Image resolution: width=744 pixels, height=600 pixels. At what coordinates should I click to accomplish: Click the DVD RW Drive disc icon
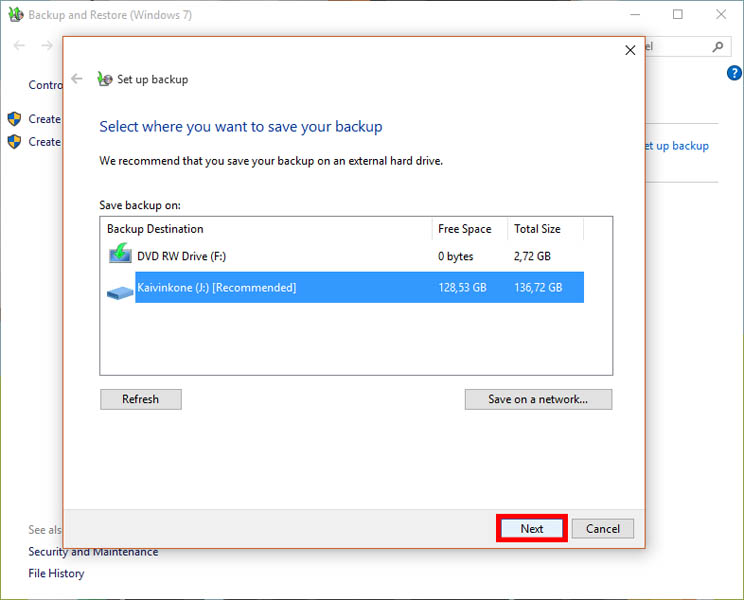(120, 256)
